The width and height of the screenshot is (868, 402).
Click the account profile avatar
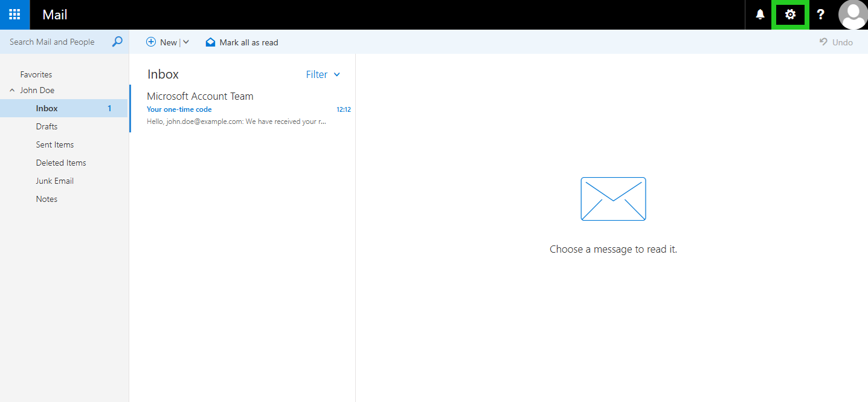click(x=853, y=15)
